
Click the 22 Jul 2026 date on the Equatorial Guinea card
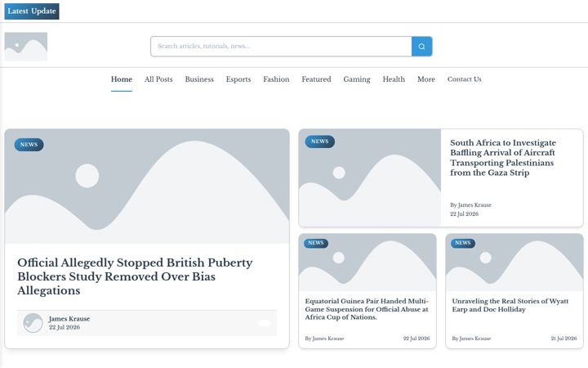[x=416, y=339]
